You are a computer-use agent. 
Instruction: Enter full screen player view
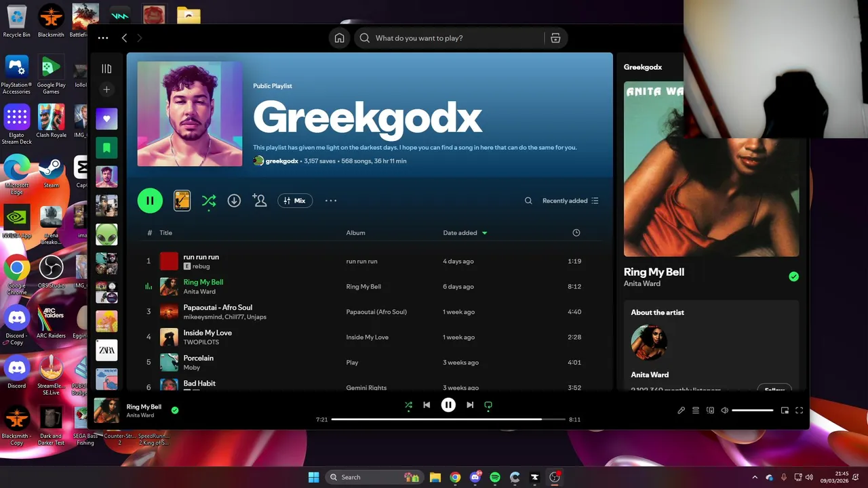click(799, 410)
